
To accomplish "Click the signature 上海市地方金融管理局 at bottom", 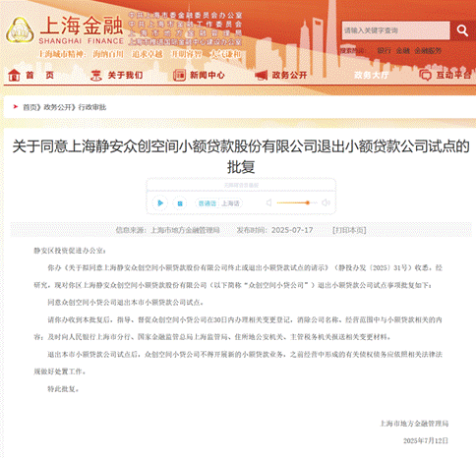I will [x=414, y=424].
